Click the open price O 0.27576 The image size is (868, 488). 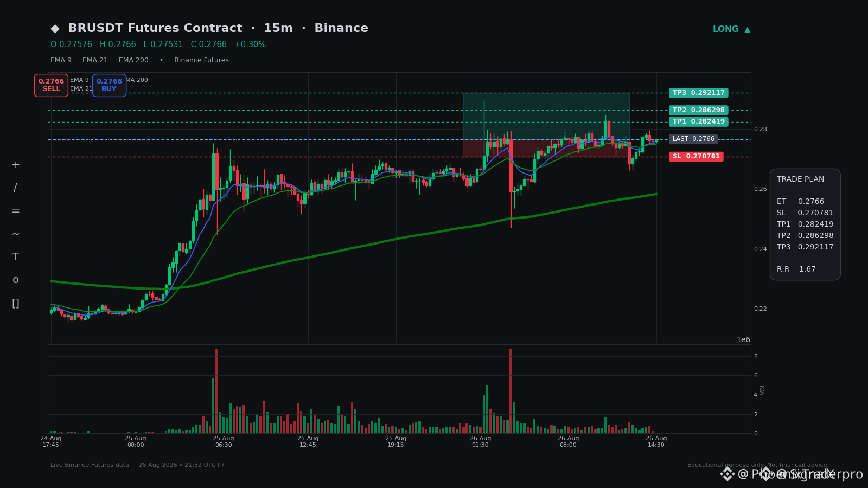[72, 44]
